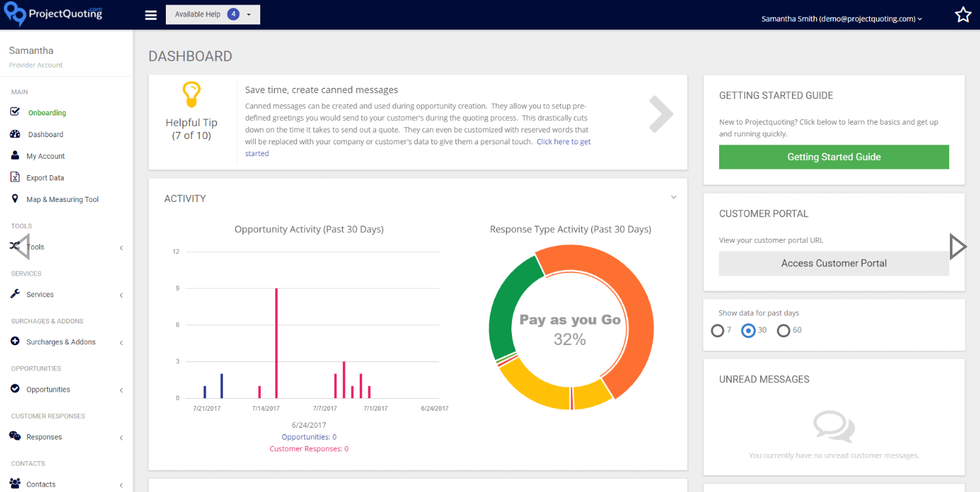Click the Export Data spreadsheet icon
Screen dimensions: 980x492
[15, 177]
